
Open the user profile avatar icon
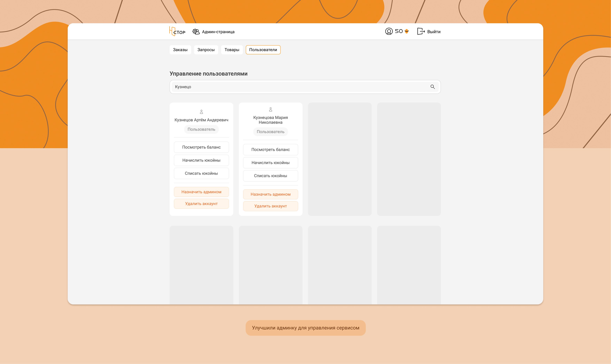pos(389,31)
